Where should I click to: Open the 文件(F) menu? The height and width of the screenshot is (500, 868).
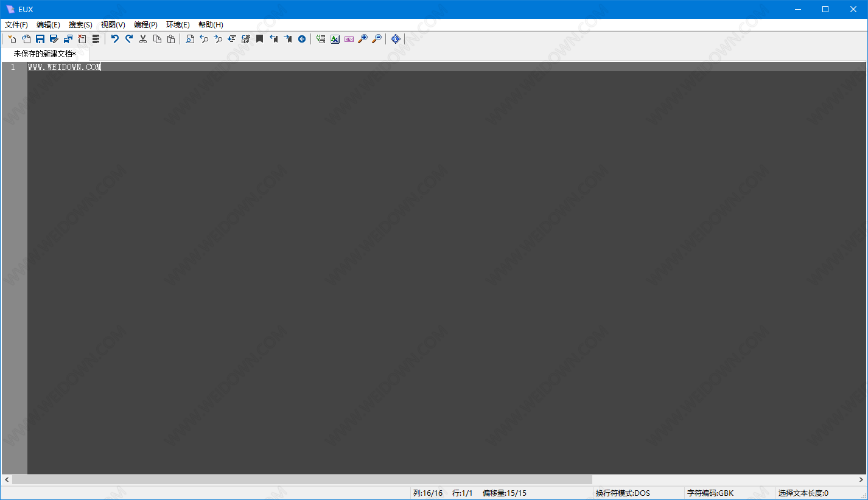tap(16, 25)
